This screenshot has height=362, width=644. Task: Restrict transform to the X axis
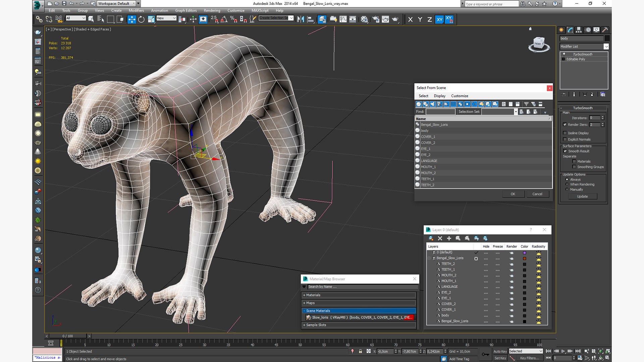point(410,19)
